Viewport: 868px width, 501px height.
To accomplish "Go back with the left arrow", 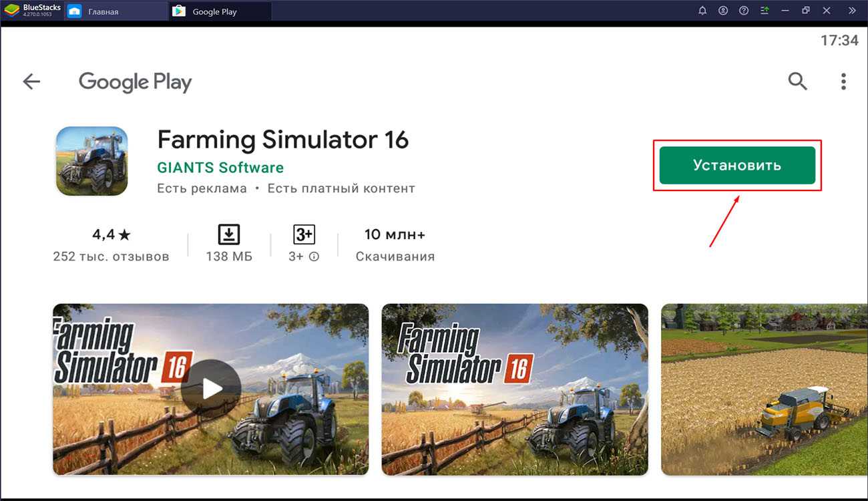I will pyautogui.click(x=31, y=81).
